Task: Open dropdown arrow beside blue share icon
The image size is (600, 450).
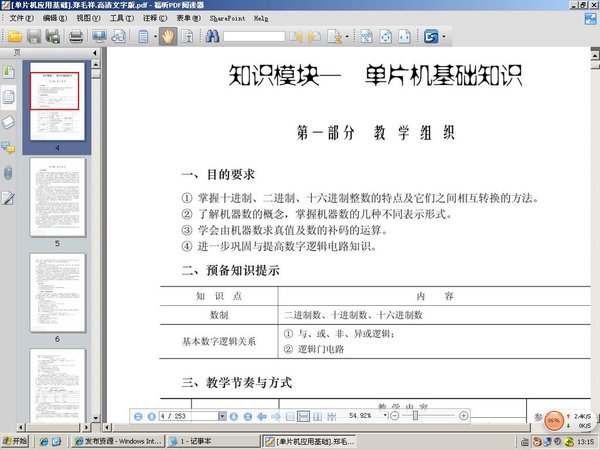Action: [x=444, y=37]
